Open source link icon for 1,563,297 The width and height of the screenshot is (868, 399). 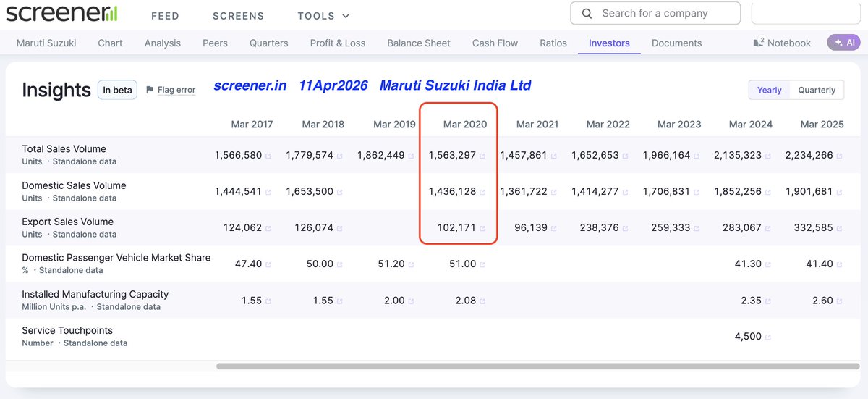(482, 156)
